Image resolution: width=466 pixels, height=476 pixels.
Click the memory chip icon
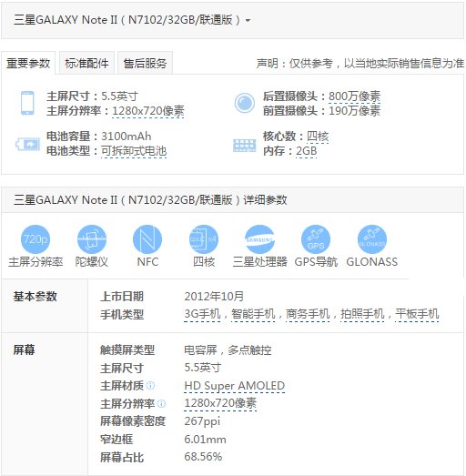(245, 146)
